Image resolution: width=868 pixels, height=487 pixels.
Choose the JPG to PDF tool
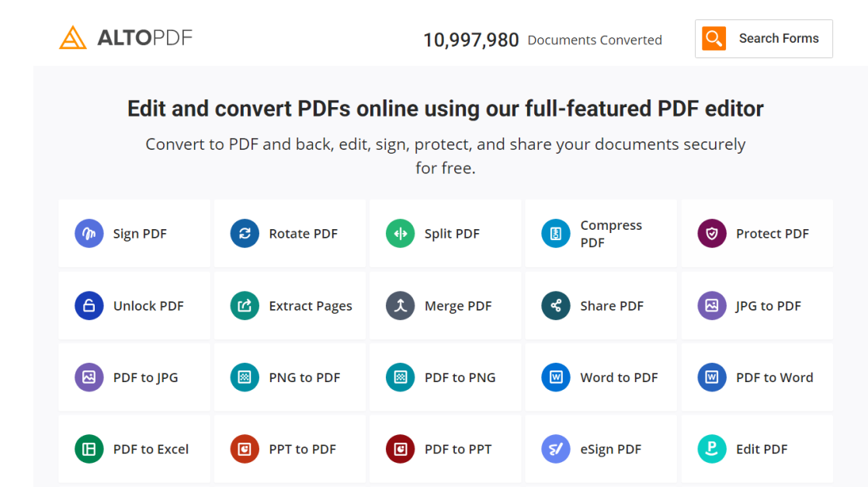coord(757,306)
